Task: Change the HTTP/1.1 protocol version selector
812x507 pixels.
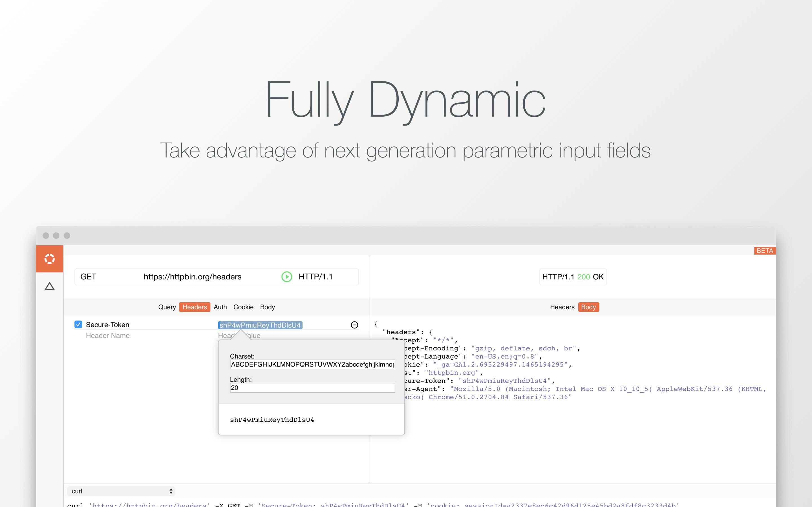Action: 315,277
